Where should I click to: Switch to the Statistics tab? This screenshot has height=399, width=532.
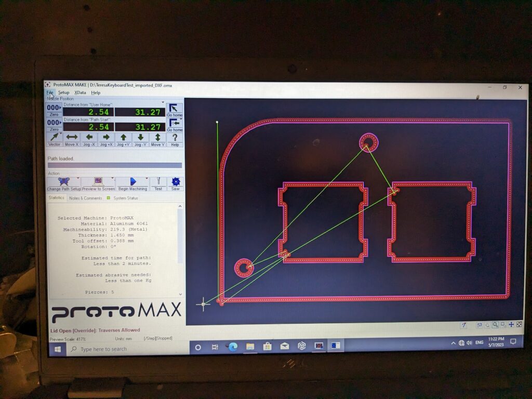(x=56, y=197)
